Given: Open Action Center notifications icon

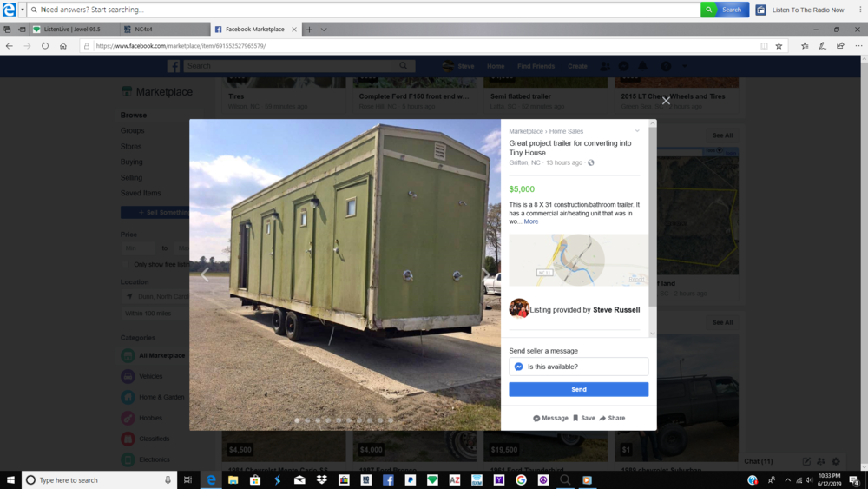Looking at the screenshot, I should click(855, 480).
